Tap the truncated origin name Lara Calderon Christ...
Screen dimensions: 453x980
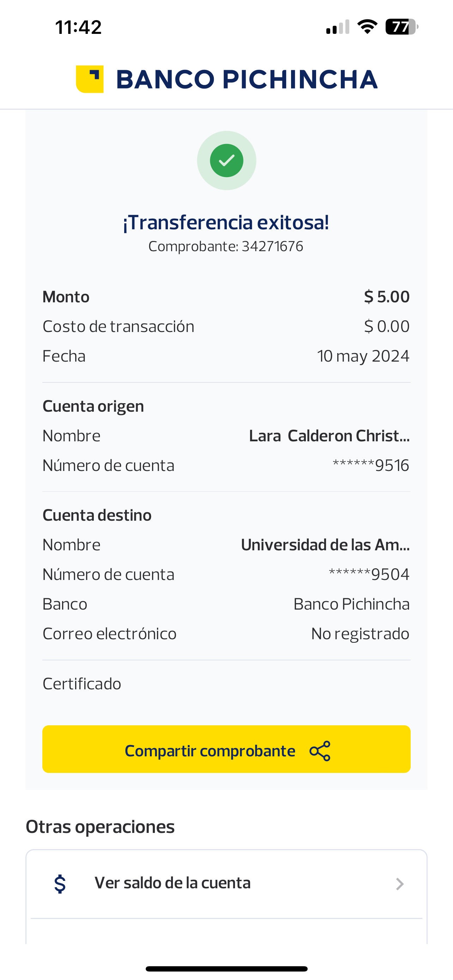(x=329, y=436)
